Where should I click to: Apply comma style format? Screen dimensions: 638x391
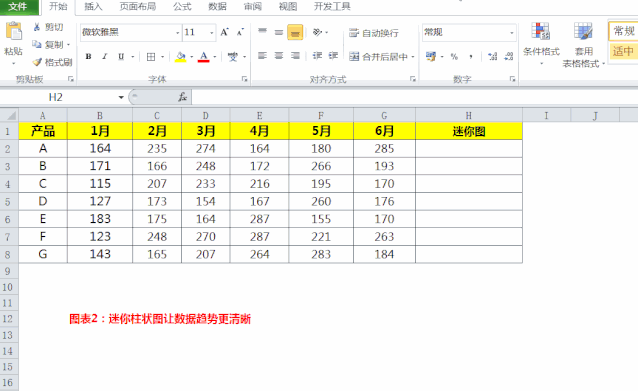pos(471,57)
